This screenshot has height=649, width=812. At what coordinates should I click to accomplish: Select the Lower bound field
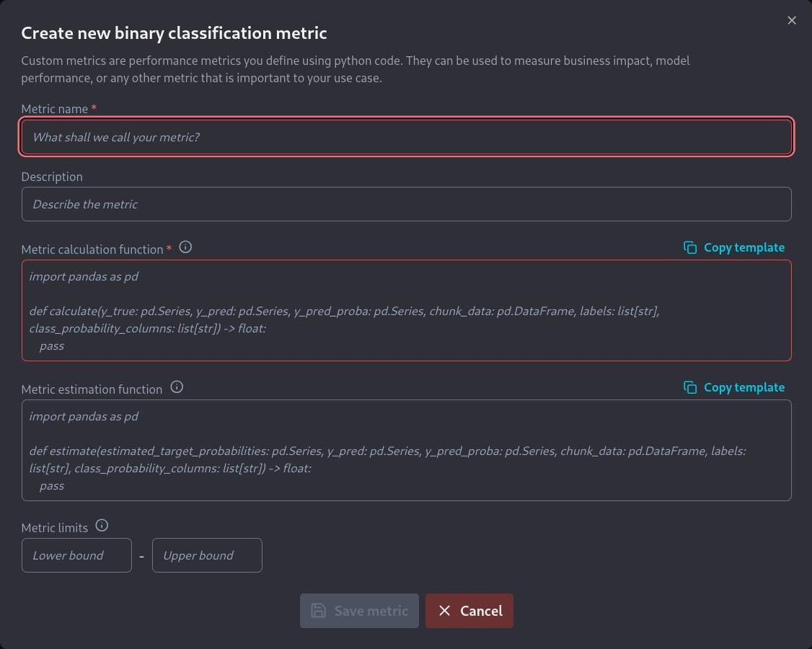click(76, 555)
